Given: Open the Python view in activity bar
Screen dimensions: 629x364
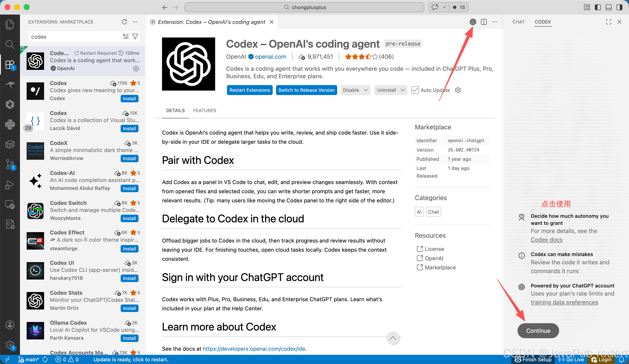Looking at the screenshot, I should (10, 124).
